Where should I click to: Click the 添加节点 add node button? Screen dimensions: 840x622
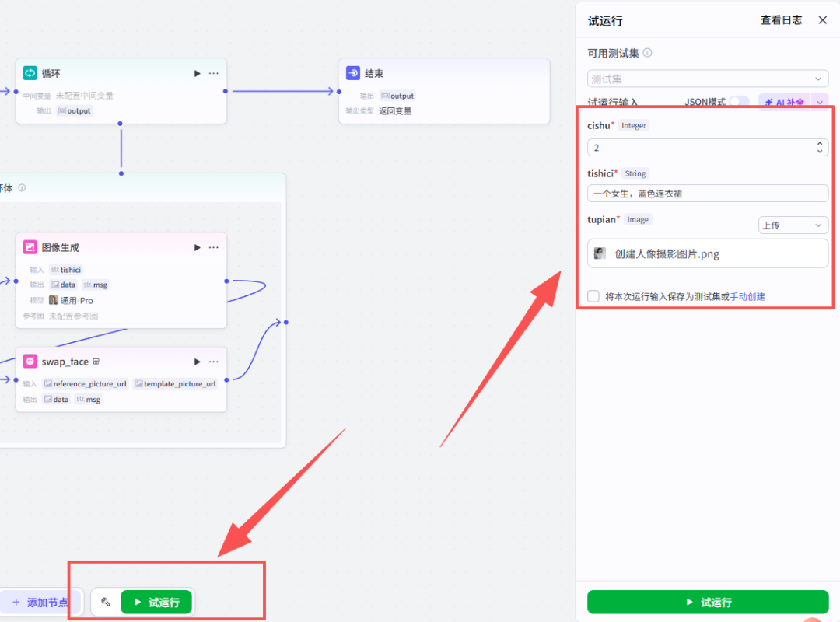click(x=40, y=602)
